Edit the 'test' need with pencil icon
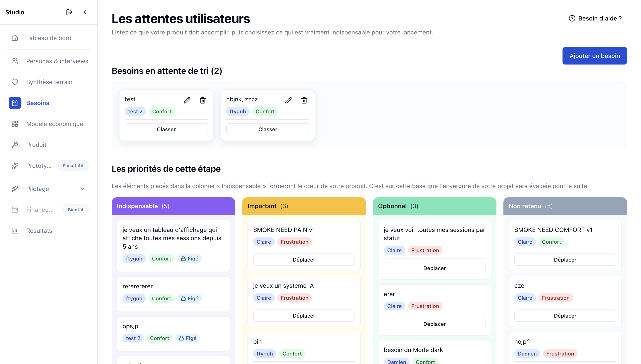641x364 pixels. [x=187, y=100]
